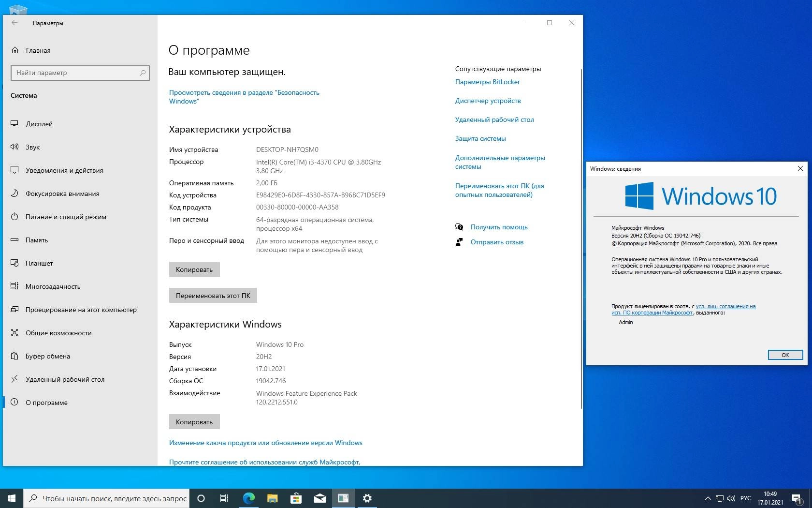Open license terms link in winver dialog
The height and width of the screenshot is (508, 812).
683,309
